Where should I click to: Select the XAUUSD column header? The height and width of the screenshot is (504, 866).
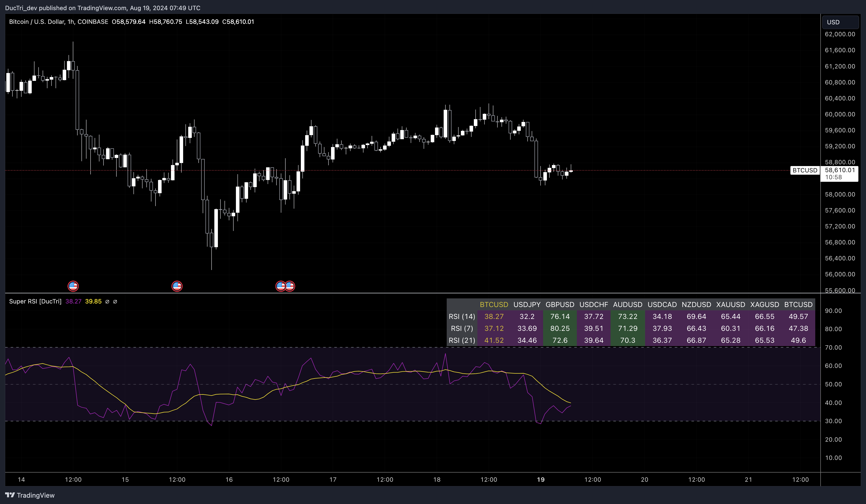pos(731,304)
